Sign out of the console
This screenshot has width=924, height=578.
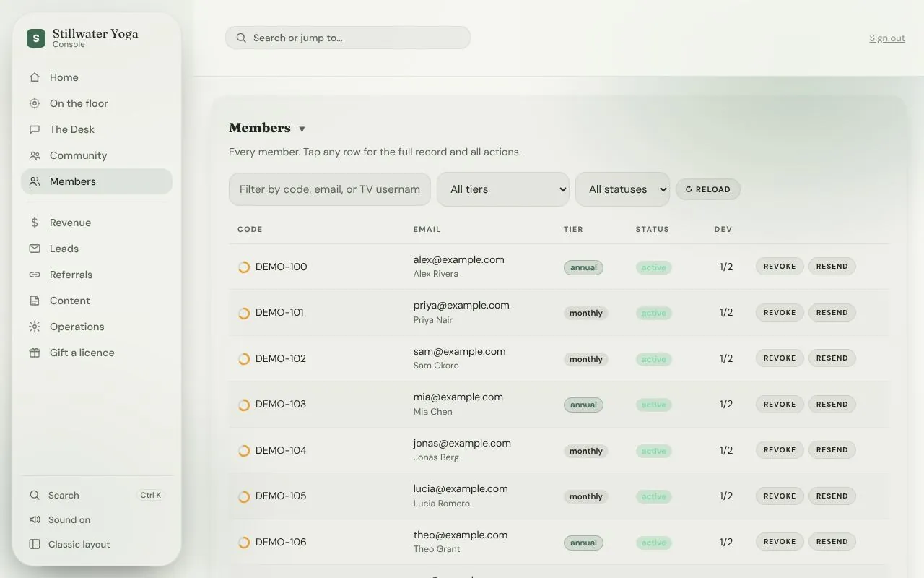click(887, 38)
